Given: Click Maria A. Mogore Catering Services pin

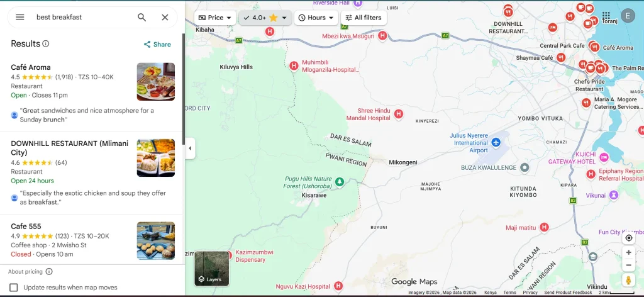Looking at the screenshot, I should [x=586, y=103].
